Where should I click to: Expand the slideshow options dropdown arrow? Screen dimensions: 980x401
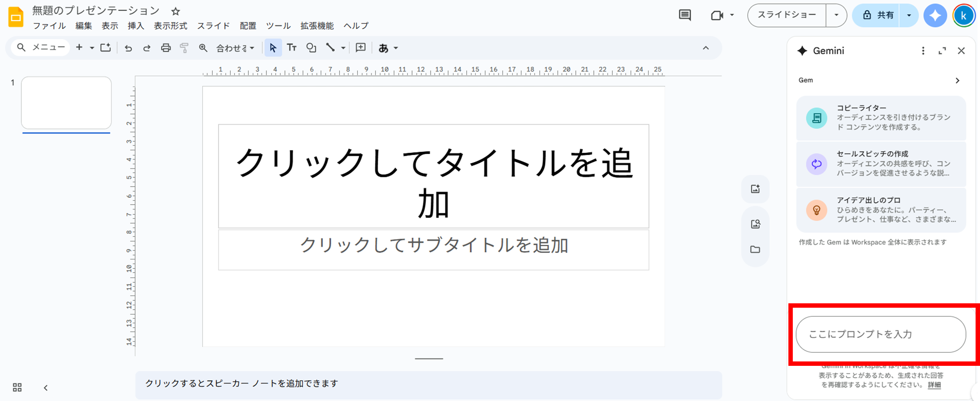(836, 15)
